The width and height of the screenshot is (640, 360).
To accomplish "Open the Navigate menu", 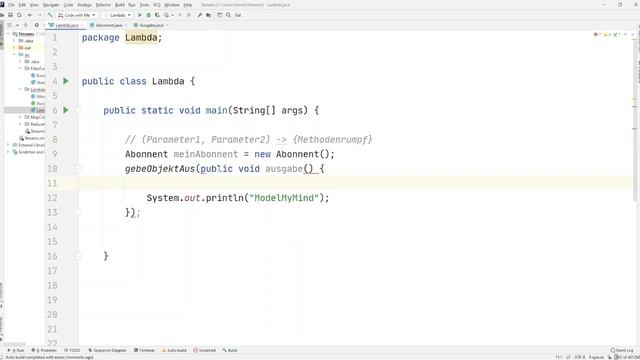I will [51, 5].
